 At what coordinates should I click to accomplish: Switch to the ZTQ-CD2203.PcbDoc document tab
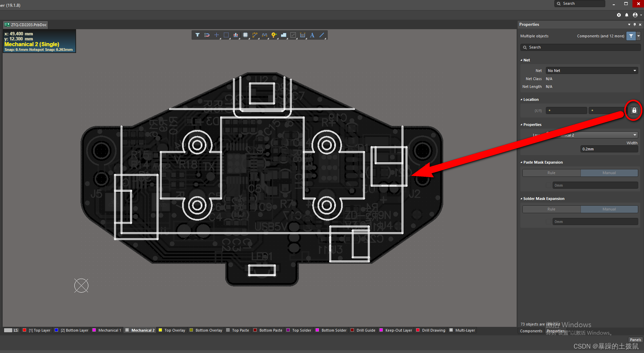pyautogui.click(x=25, y=25)
